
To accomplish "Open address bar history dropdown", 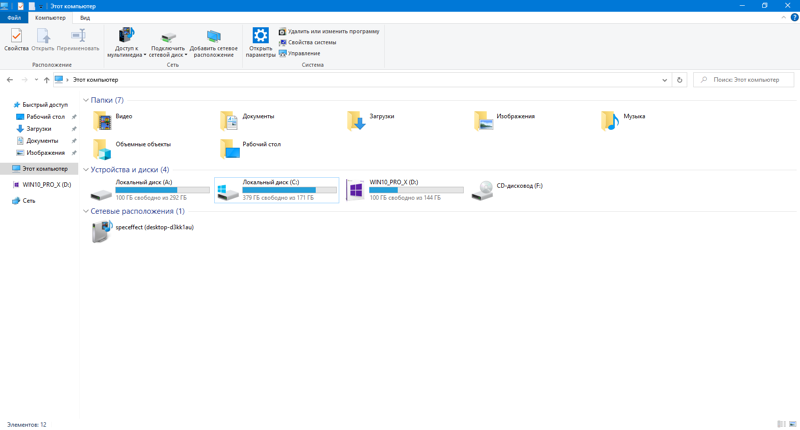I will (664, 80).
